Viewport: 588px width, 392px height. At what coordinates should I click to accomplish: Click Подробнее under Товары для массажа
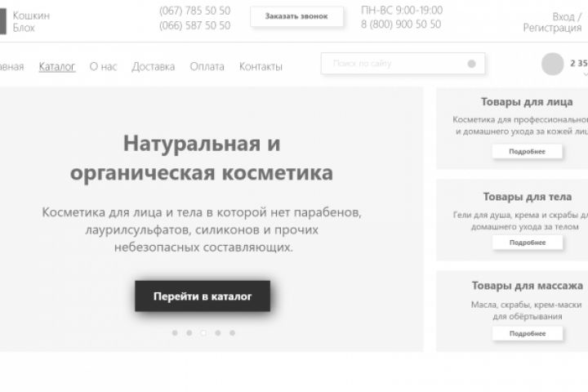point(528,333)
